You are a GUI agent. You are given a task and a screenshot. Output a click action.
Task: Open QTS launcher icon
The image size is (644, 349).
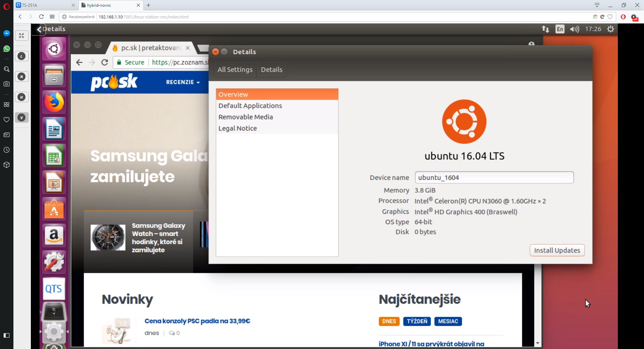[x=54, y=289]
